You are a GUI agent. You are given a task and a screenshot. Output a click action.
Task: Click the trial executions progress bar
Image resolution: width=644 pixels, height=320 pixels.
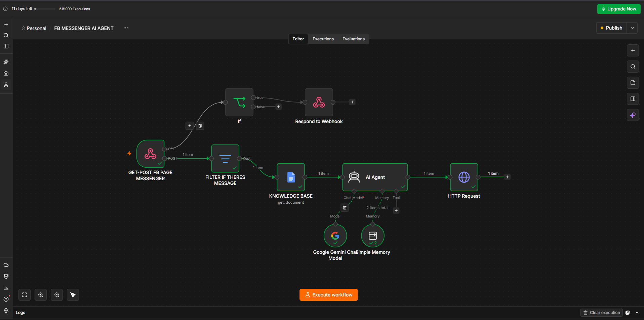[x=45, y=9]
